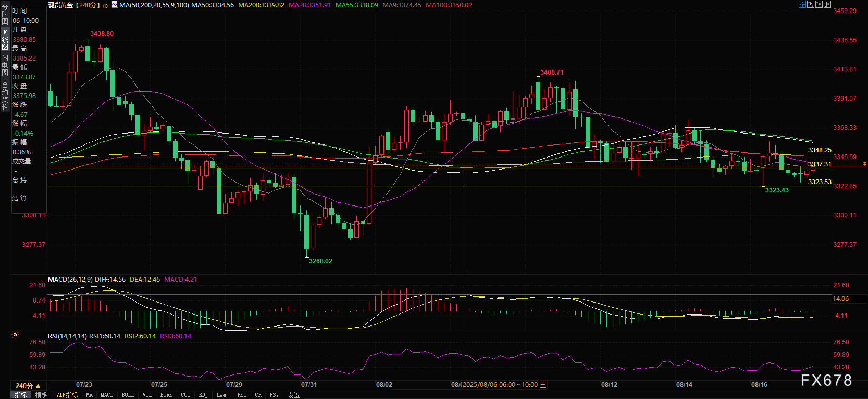Click the MA indicator chart icon

[x=115, y=4]
